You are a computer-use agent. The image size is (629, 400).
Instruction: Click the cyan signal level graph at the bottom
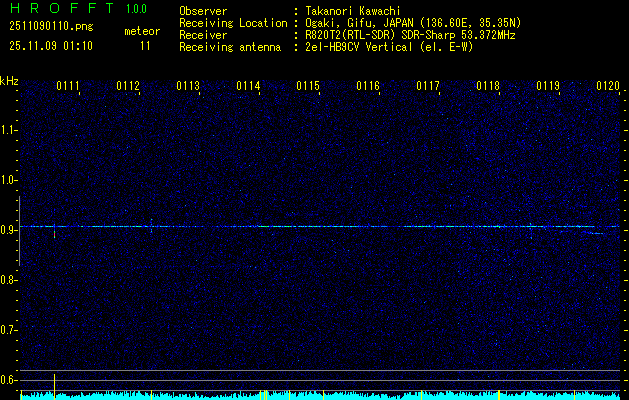[321, 396]
